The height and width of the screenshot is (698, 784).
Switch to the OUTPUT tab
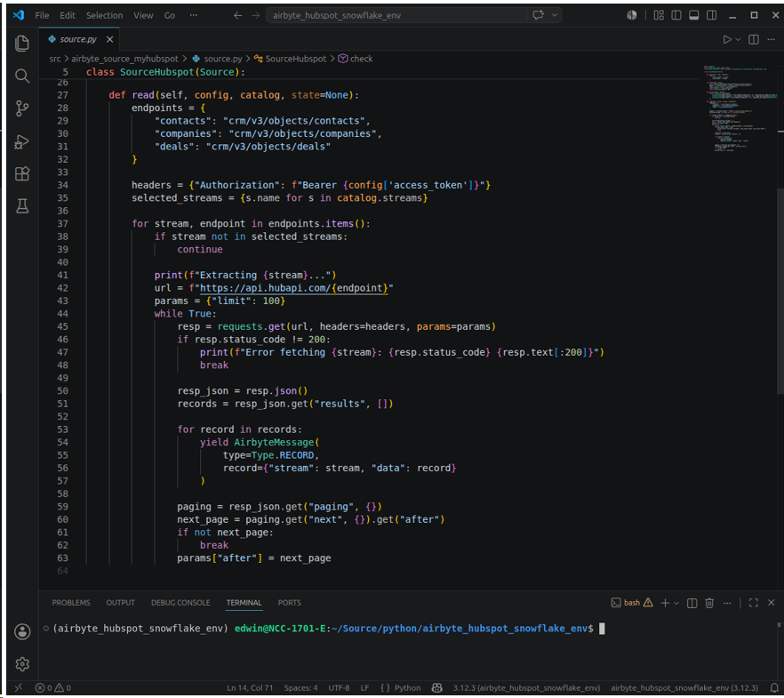tap(121, 603)
